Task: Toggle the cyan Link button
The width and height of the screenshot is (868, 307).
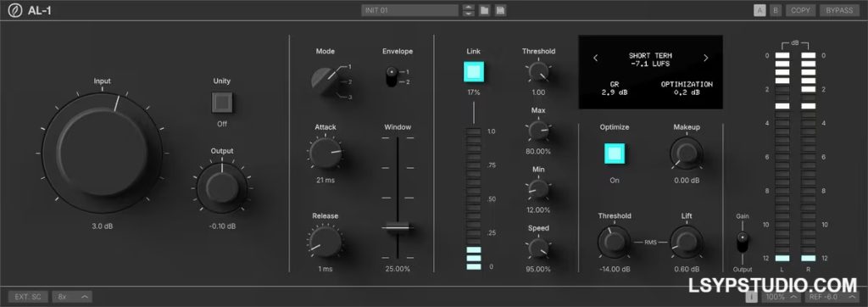Action: point(473,71)
